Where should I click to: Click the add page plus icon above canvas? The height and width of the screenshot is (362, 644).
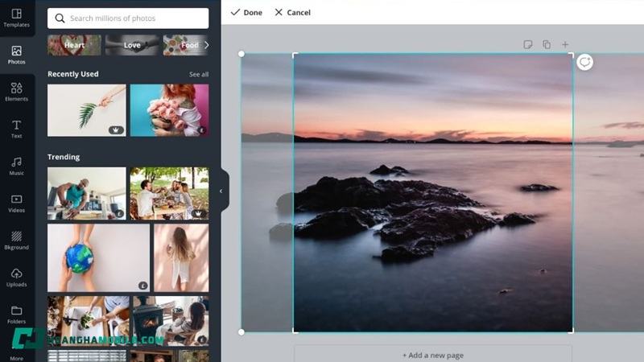tap(565, 45)
